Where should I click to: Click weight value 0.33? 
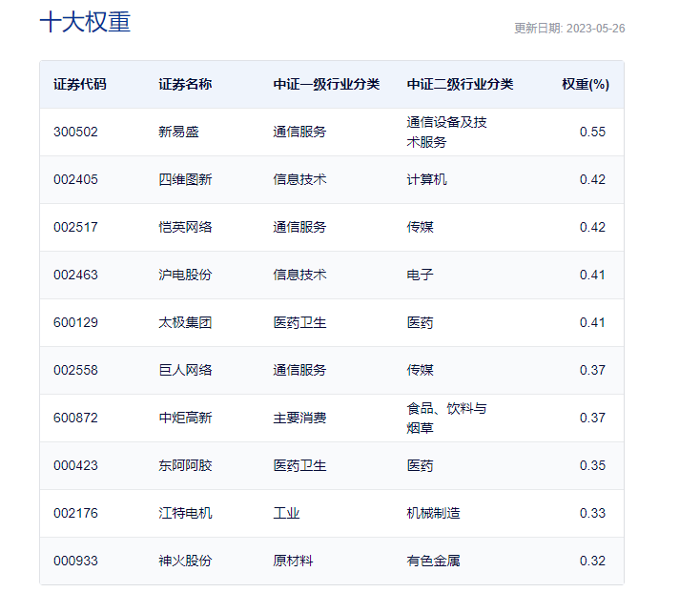click(592, 514)
